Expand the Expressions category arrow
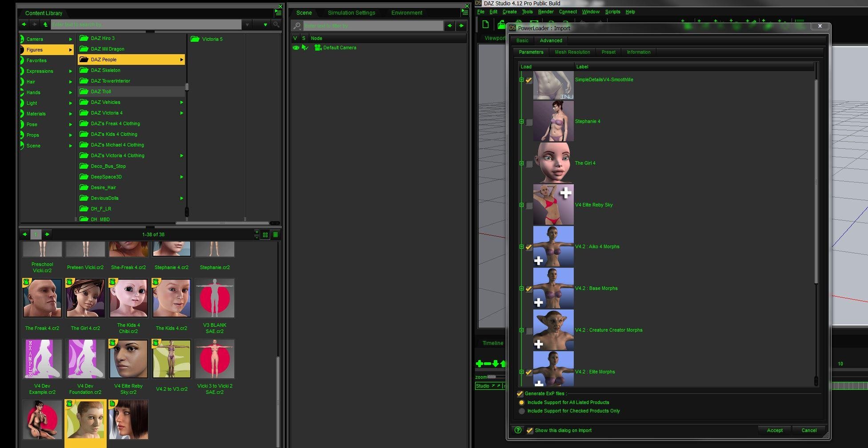Viewport: 868px width, 448px height. click(71, 71)
